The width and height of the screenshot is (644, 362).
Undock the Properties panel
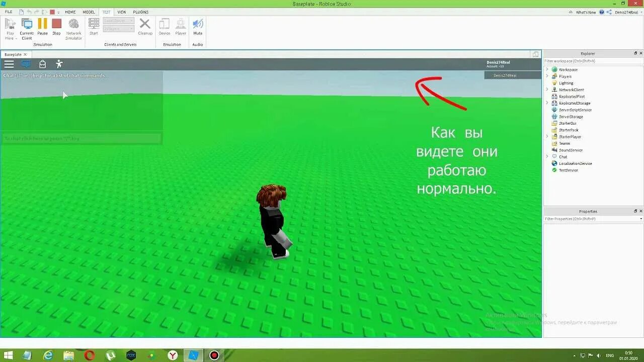635,211
